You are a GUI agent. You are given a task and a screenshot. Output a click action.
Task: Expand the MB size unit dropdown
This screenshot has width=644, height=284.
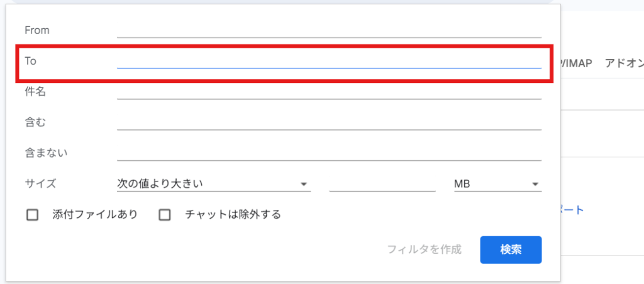pyautogui.click(x=497, y=183)
